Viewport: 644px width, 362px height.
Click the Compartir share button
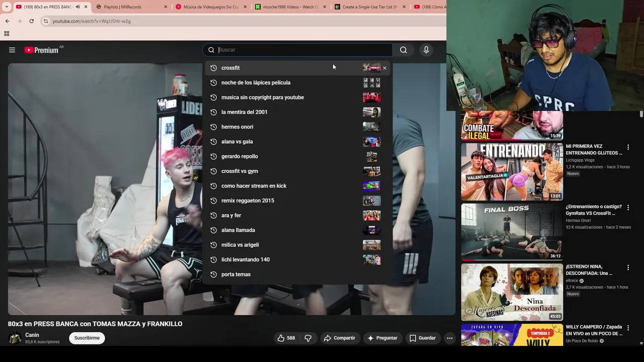pos(340,338)
